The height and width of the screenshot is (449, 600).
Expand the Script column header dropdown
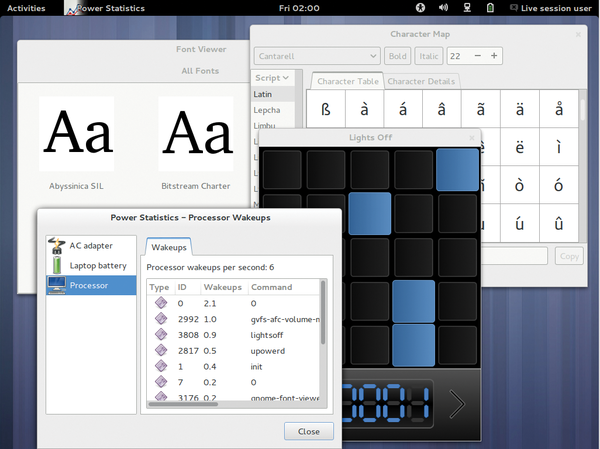[x=272, y=77]
